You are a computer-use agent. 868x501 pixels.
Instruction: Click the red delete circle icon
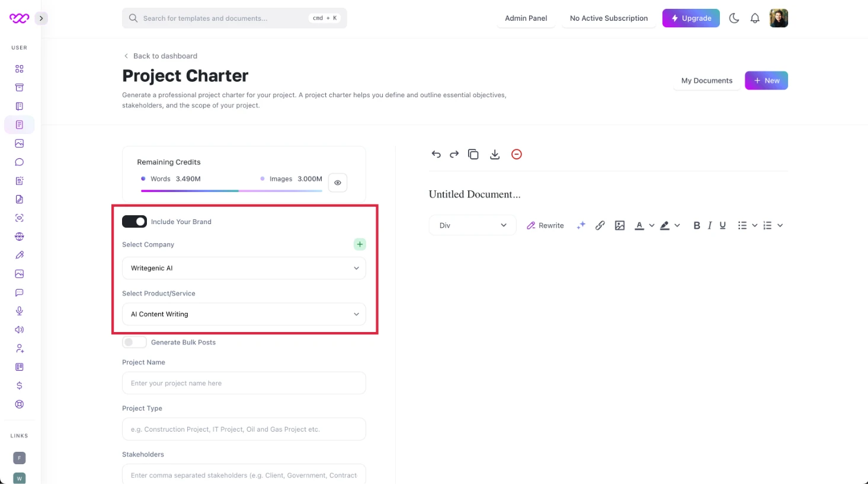(517, 154)
